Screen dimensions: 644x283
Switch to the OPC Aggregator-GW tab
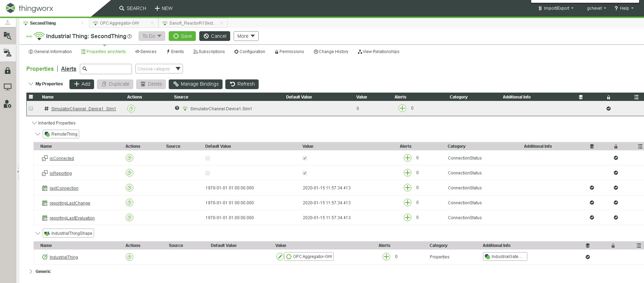(119, 23)
